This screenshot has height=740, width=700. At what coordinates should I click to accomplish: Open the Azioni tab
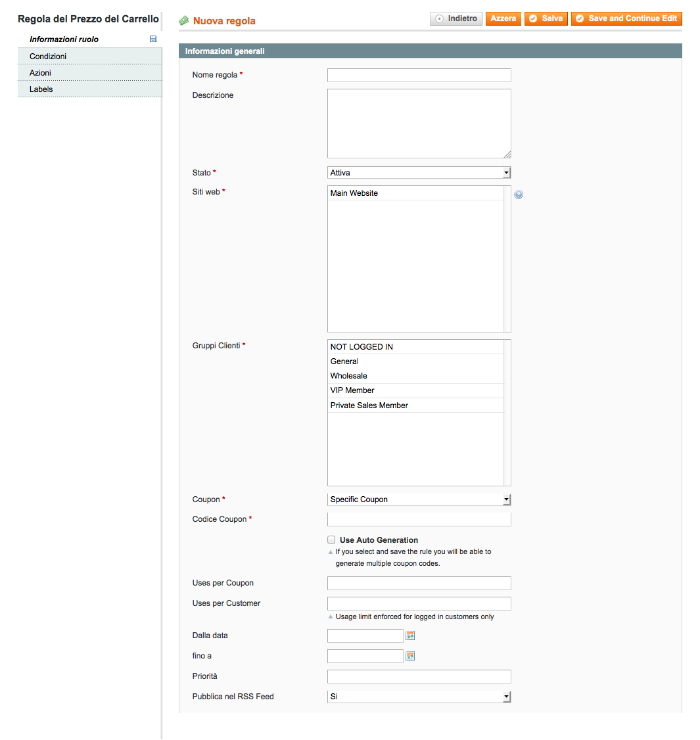pos(40,73)
